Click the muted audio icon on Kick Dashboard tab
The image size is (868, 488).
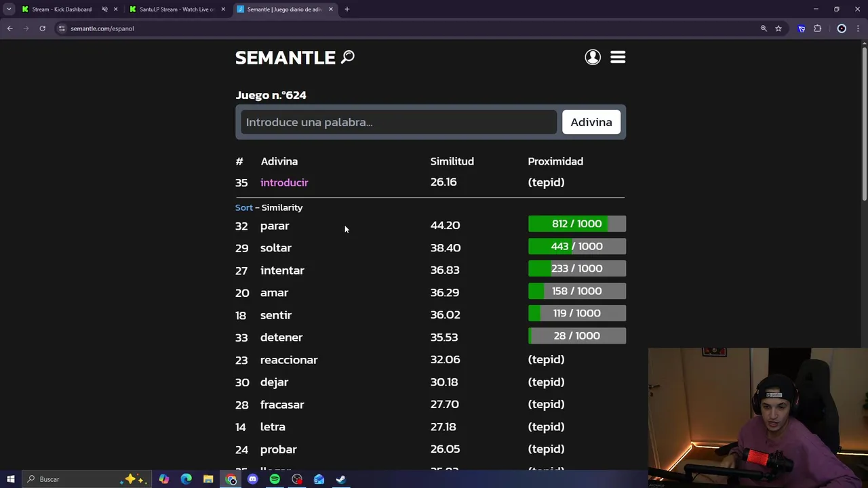[104, 9]
